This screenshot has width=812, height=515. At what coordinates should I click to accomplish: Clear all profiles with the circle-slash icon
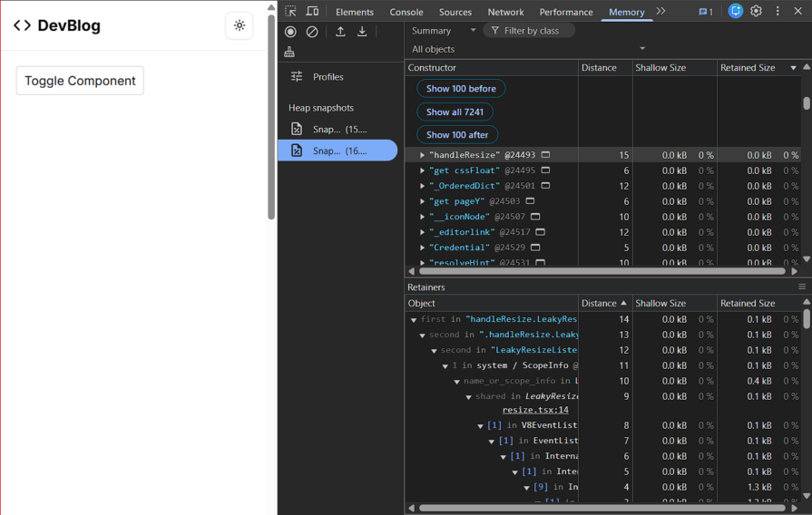click(x=312, y=31)
